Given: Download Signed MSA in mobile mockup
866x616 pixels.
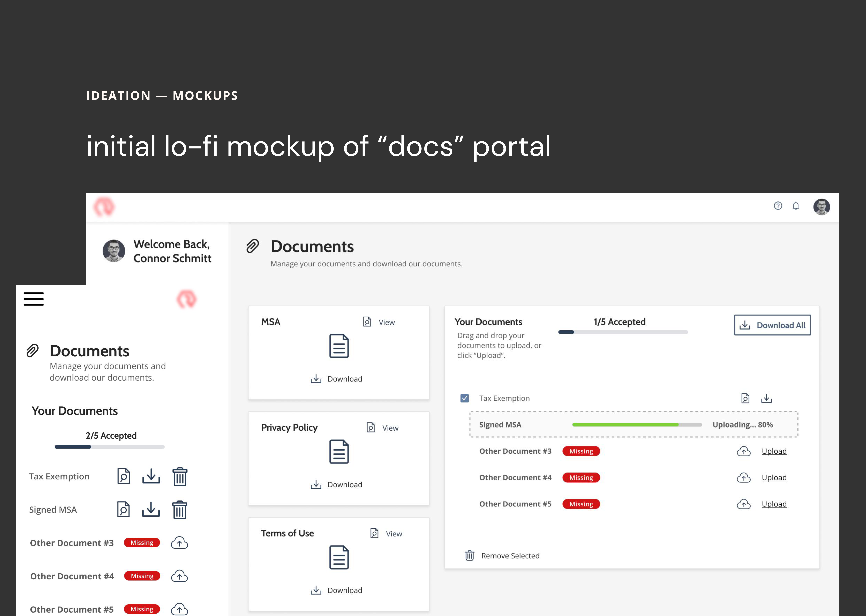Looking at the screenshot, I should pos(151,510).
